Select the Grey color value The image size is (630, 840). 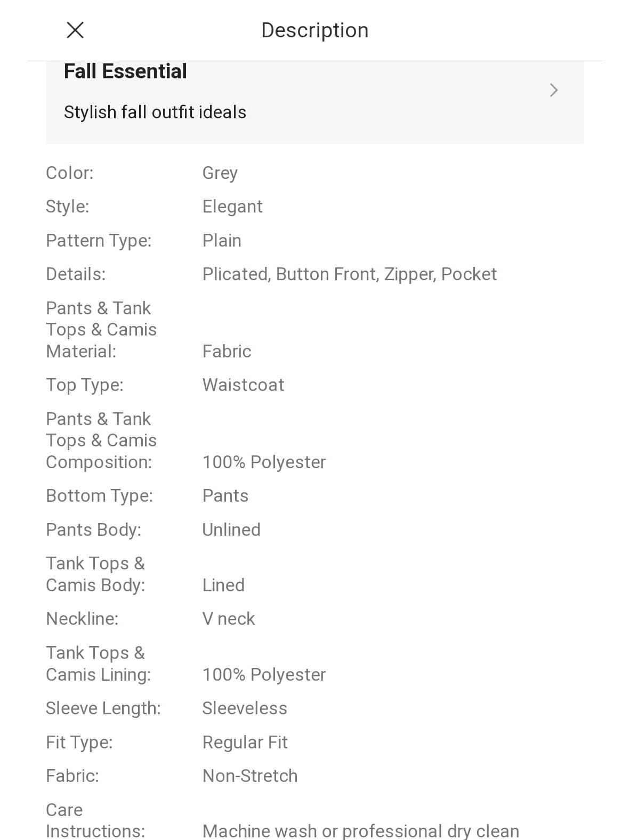coord(220,173)
